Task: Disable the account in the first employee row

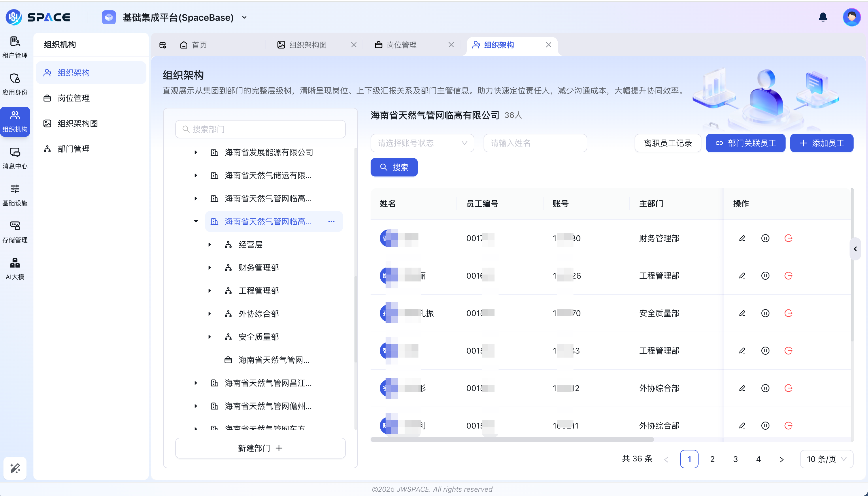Action: [x=765, y=238]
